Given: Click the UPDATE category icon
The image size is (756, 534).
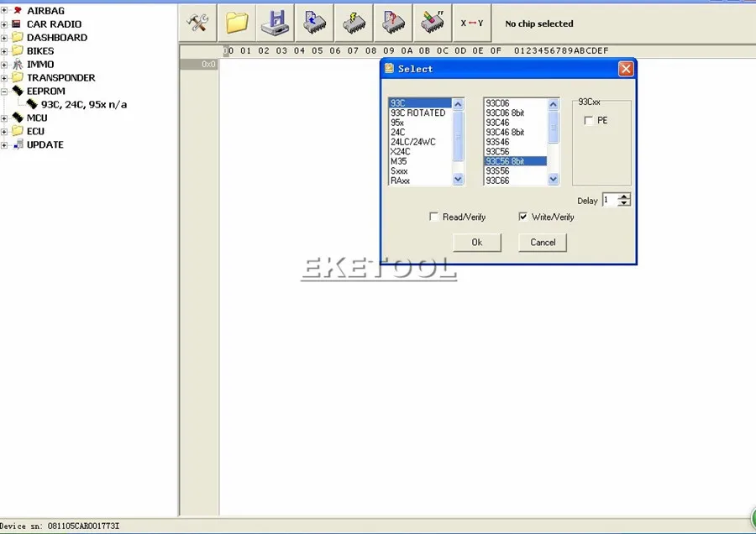Looking at the screenshot, I should coord(18,144).
